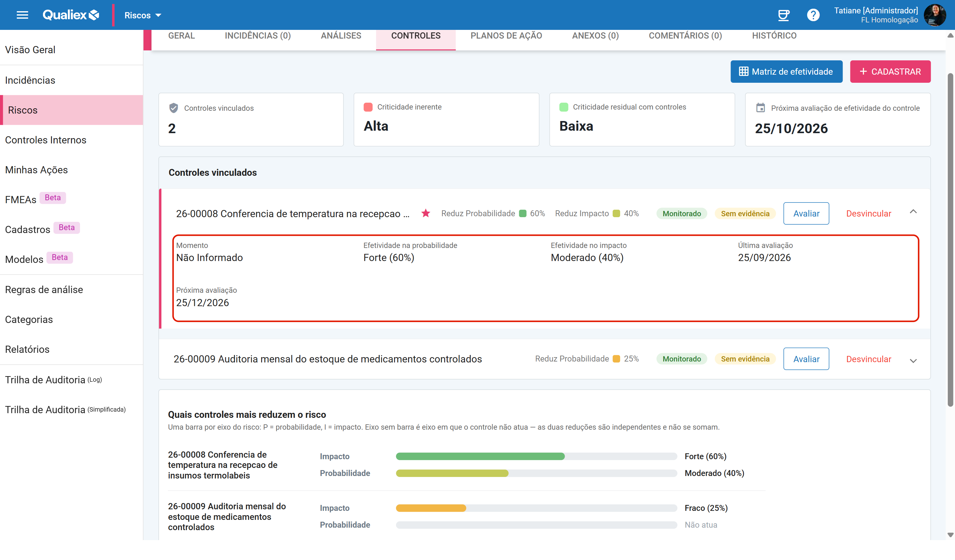Click the green 60% Reduz Probabilidade swatch

[x=522, y=213]
